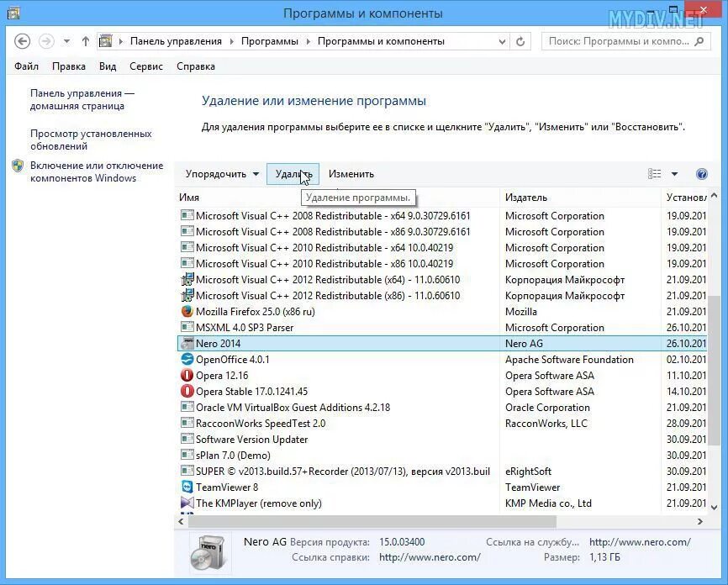Click the Удалить button
The width and height of the screenshot is (728, 585).
(x=293, y=174)
